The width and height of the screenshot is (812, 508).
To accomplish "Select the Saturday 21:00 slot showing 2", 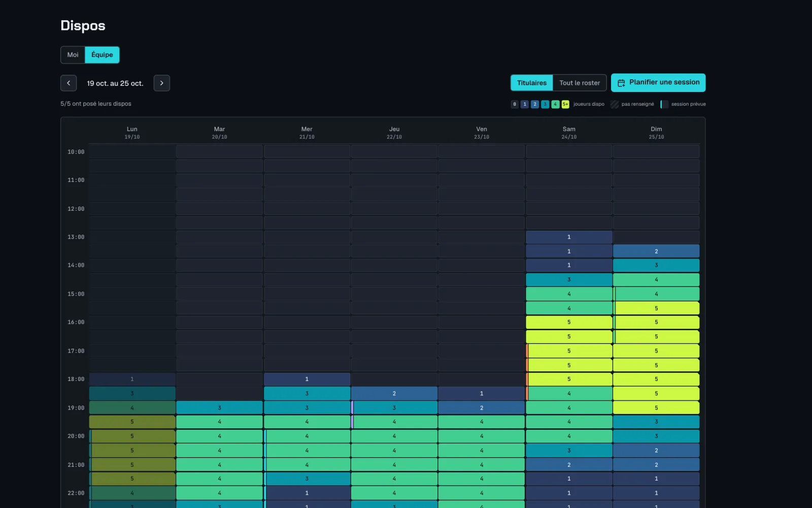I will tap(569, 464).
